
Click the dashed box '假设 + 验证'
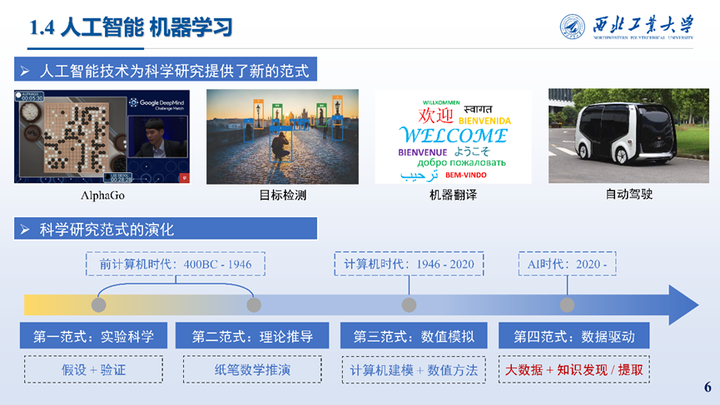click(94, 370)
